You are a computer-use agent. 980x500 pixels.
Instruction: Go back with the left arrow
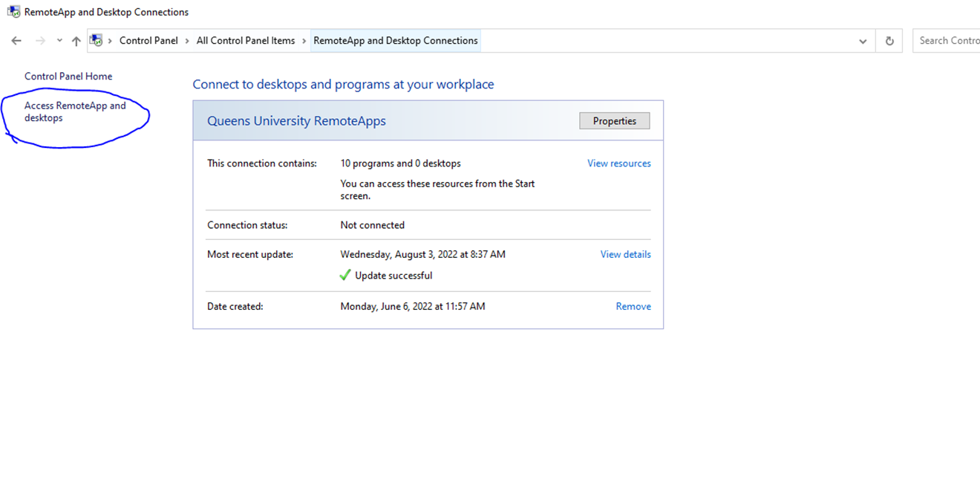[x=16, y=41]
